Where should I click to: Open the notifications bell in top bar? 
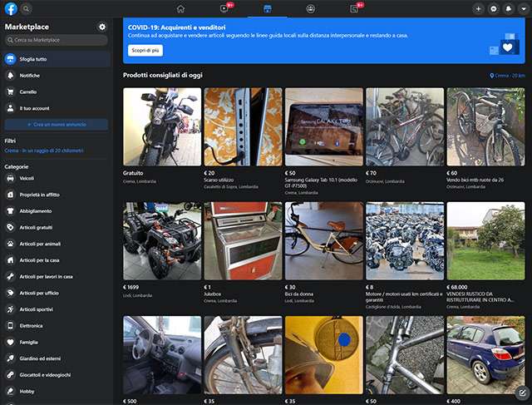(x=508, y=8)
